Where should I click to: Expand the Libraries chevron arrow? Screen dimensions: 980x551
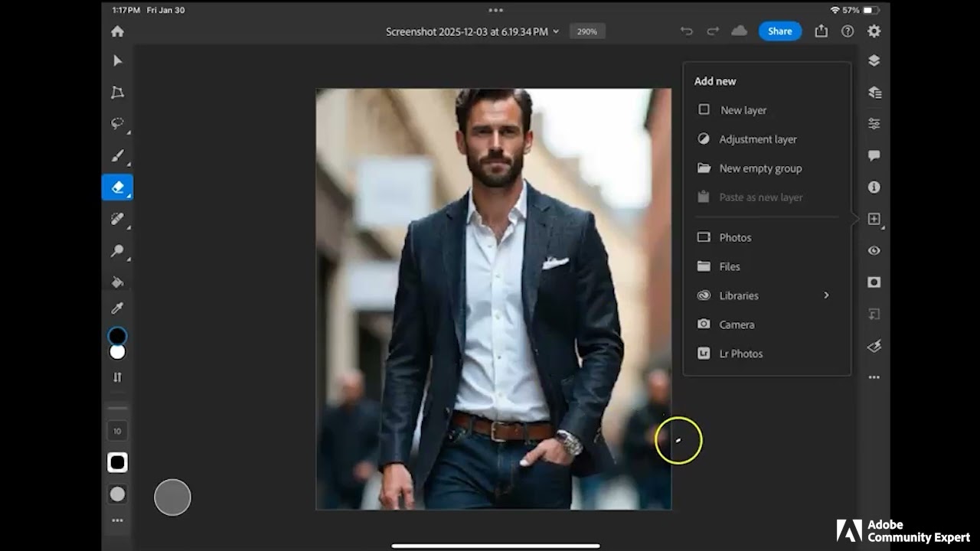click(x=826, y=295)
